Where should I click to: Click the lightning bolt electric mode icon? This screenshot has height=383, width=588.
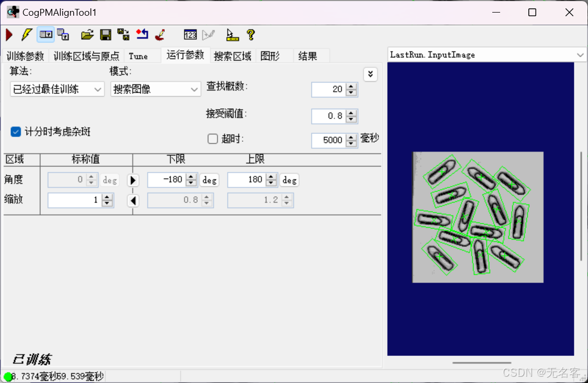coord(27,35)
